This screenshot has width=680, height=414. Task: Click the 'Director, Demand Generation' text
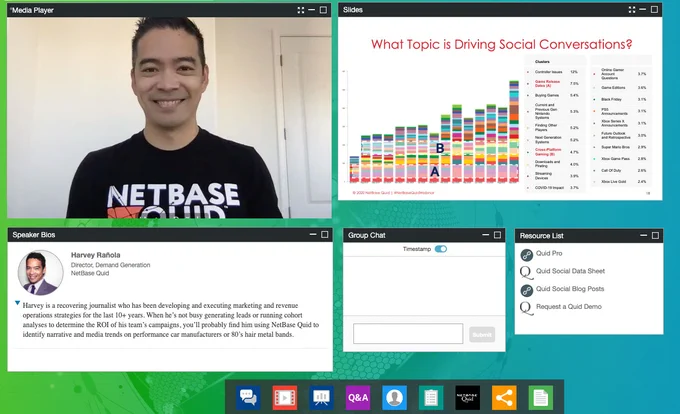click(x=111, y=265)
